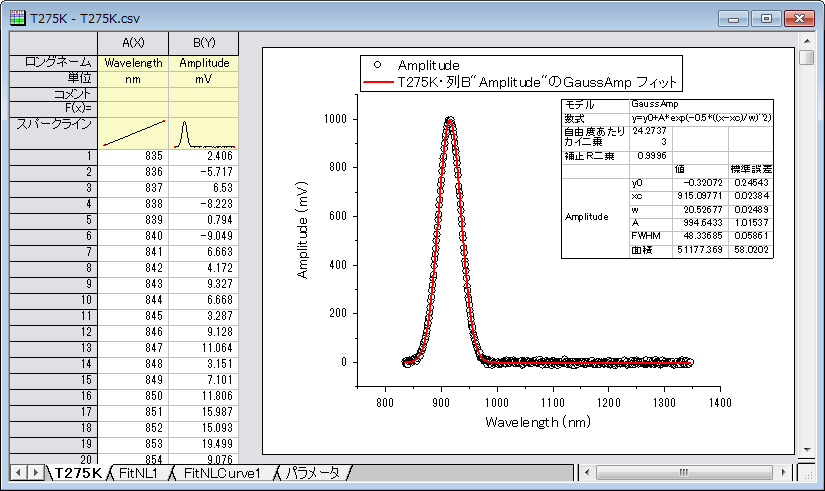The image size is (825, 491).
Task: Select row header 19
Action: (54, 444)
